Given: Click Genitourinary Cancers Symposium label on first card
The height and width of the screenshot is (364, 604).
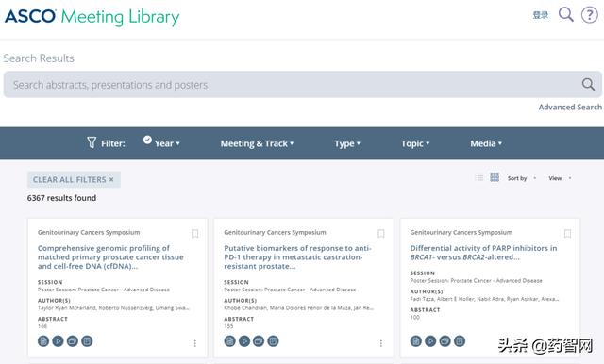Looking at the screenshot, I should coord(89,232).
